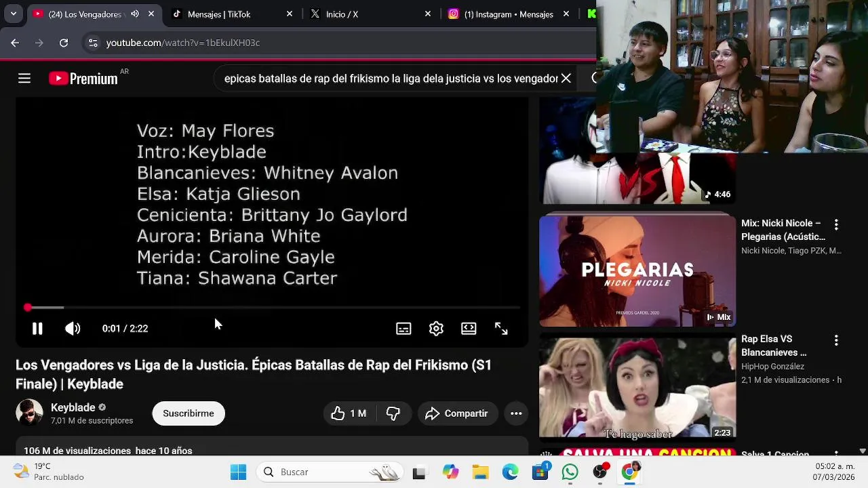The image size is (868, 488).
Task: Click the Buscar taskbar search box
Action: 331,472
